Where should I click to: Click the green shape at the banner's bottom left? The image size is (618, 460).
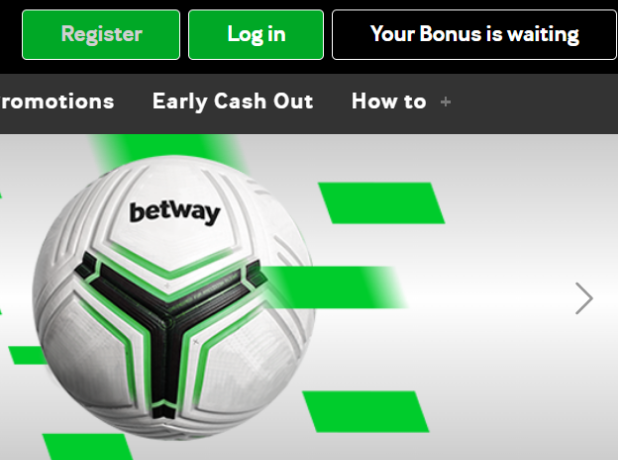(x=87, y=447)
